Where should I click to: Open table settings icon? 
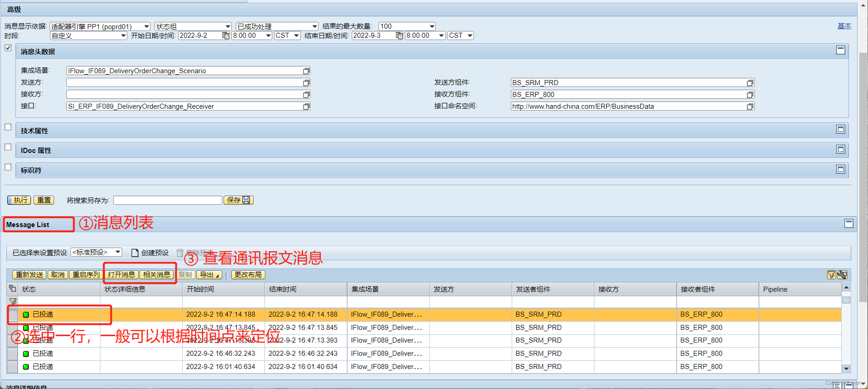[x=842, y=275]
